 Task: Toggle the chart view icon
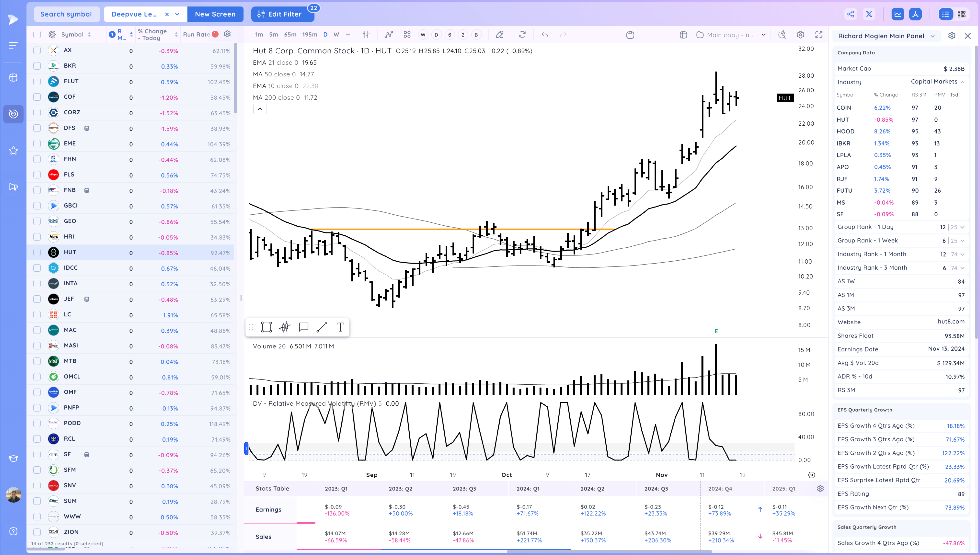(x=898, y=14)
